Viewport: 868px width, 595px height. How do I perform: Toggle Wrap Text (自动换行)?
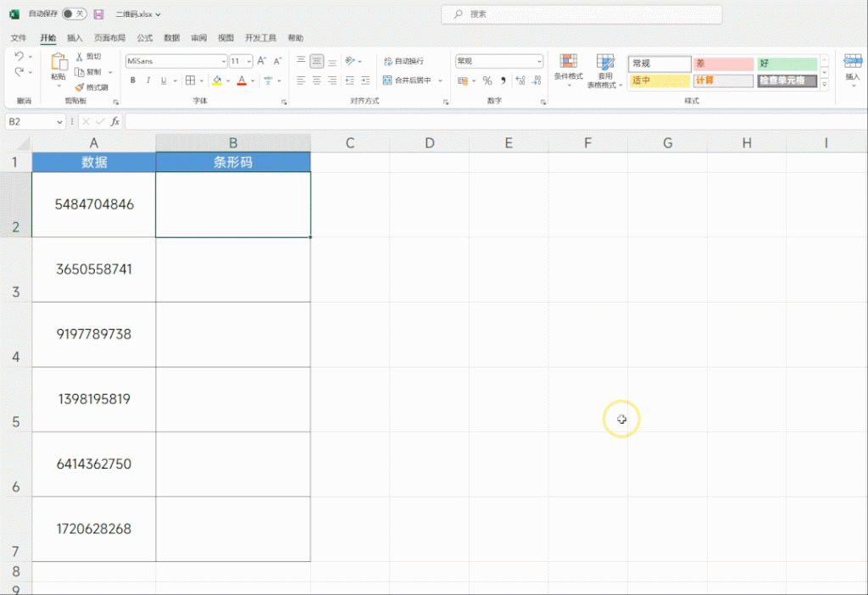(403, 61)
